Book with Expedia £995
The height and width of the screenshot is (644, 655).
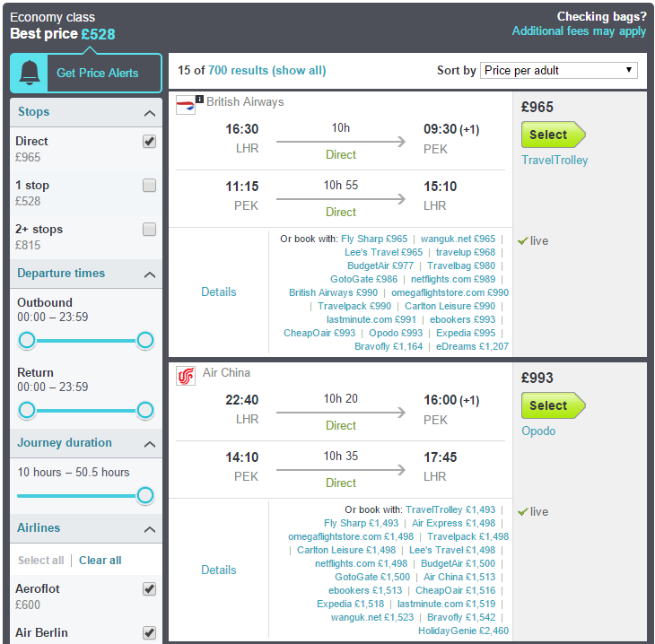[466, 333]
